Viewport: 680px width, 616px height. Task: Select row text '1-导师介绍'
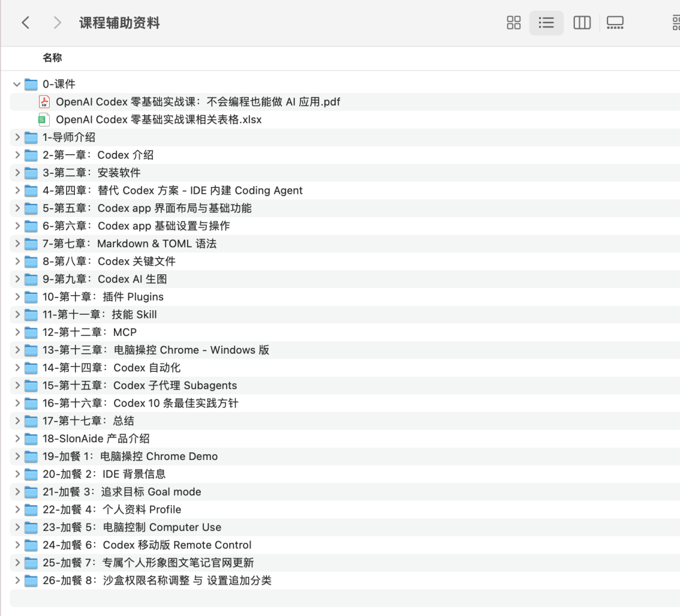[69, 137]
